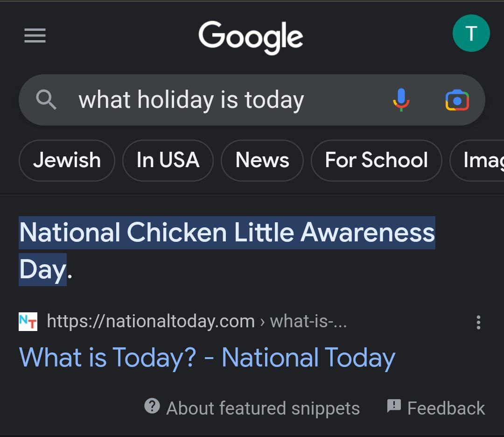
Task: Tap the question mark help icon
Action: [152, 406]
